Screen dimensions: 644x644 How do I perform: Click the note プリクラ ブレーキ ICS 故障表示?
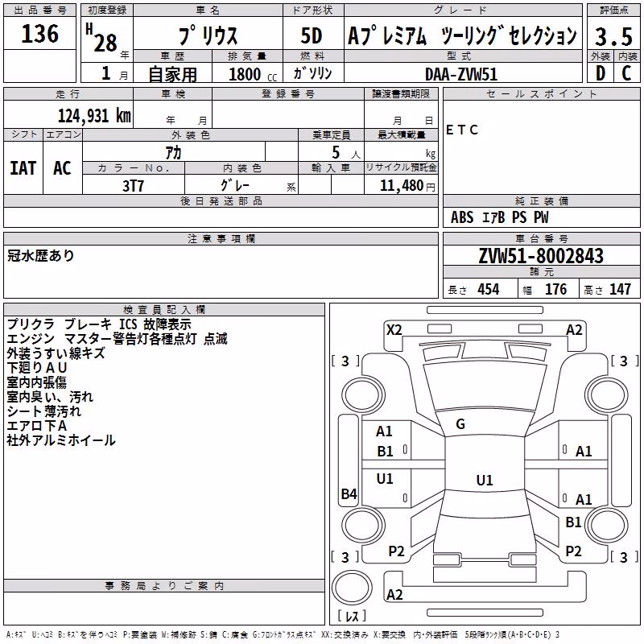point(99,324)
